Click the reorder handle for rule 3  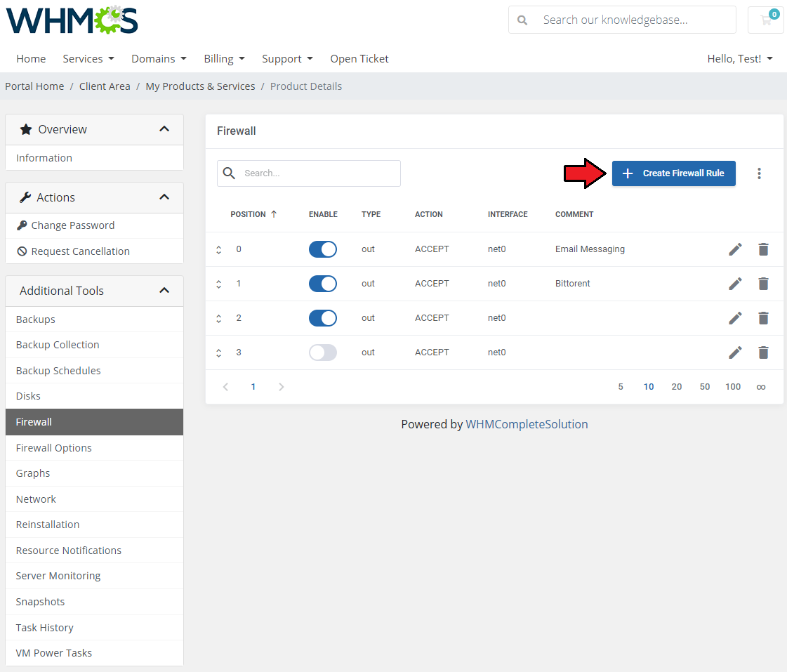(x=219, y=353)
